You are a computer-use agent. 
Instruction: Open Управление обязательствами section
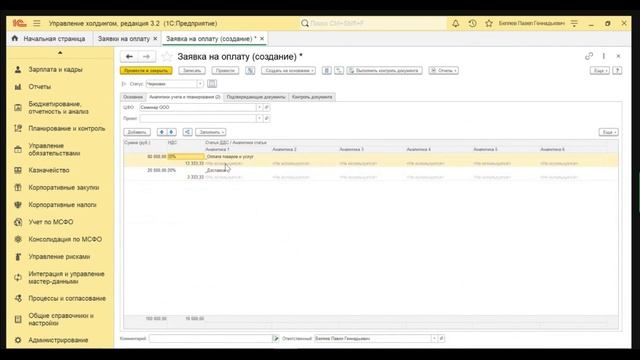(54, 149)
